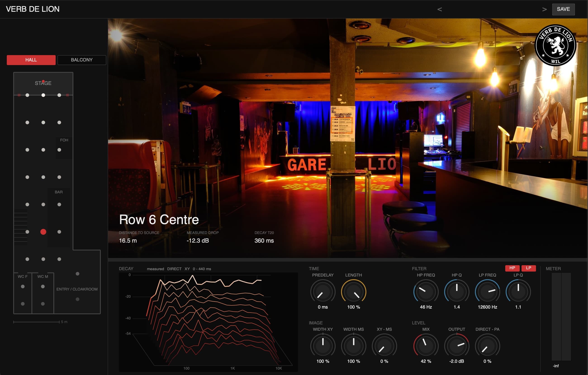The height and width of the screenshot is (375, 588).
Task: Select the row 6 left dot on the stairs
Action: point(27,232)
